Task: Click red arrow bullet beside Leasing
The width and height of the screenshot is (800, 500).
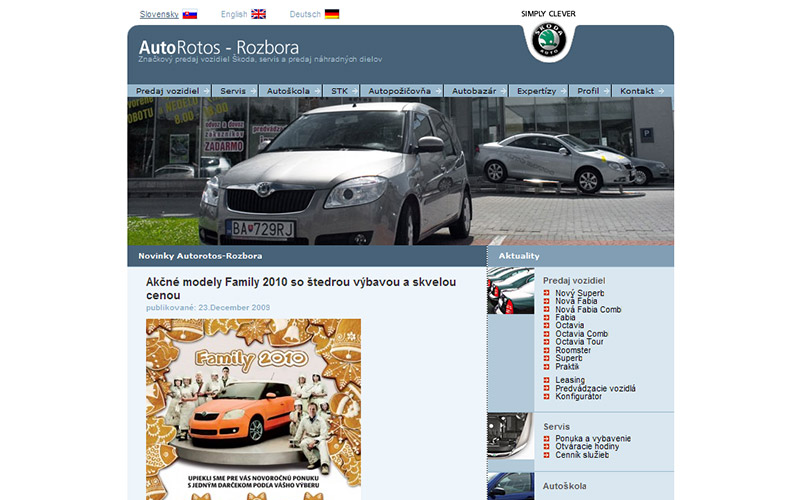Action: tap(546, 380)
